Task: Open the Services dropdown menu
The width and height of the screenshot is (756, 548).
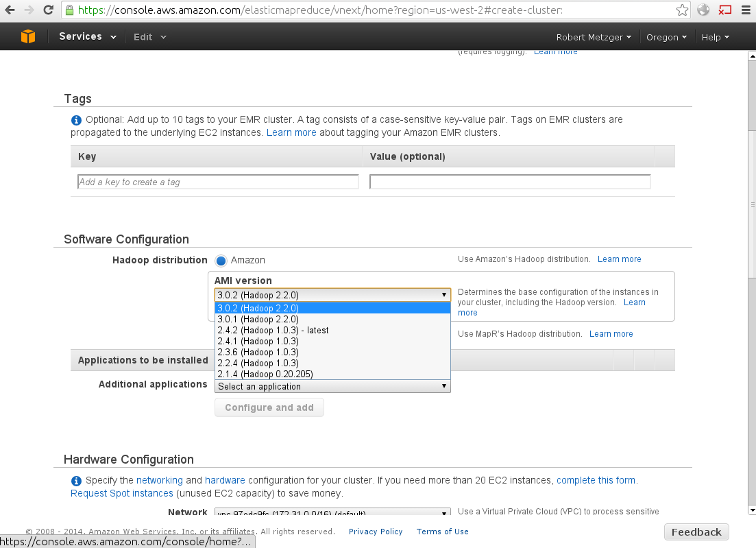Action: [x=88, y=37]
